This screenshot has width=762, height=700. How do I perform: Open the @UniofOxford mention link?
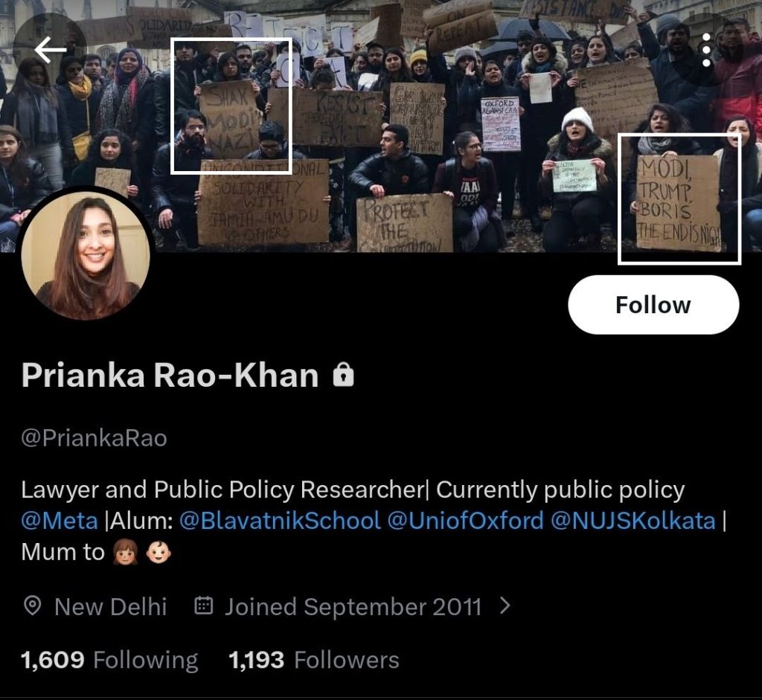tap(466, 521)
